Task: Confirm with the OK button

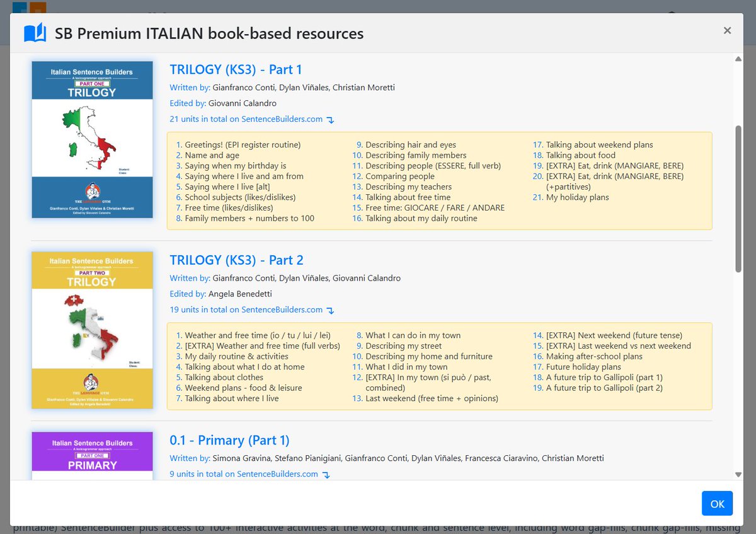Action: tap(717, 504)
